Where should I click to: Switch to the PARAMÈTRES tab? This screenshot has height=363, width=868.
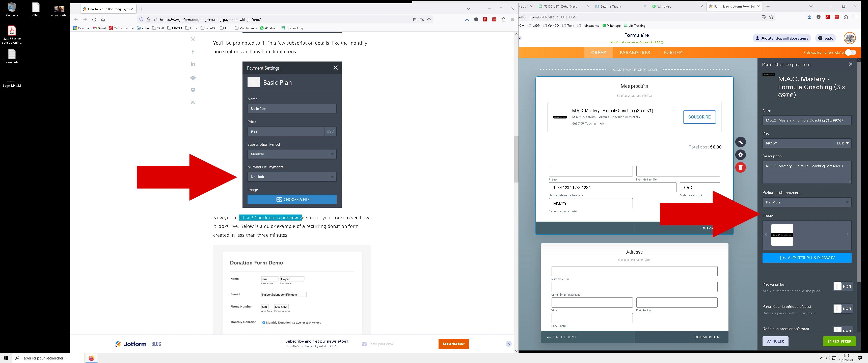point(635,52)
